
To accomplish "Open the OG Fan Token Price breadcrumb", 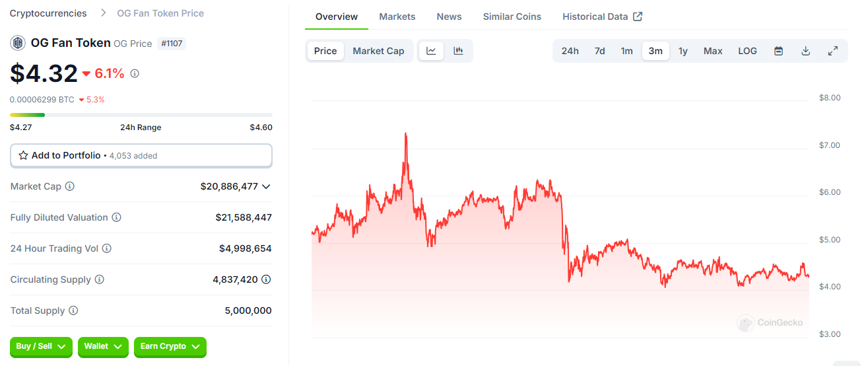I will pyautogui.click(x=160, y=13).
